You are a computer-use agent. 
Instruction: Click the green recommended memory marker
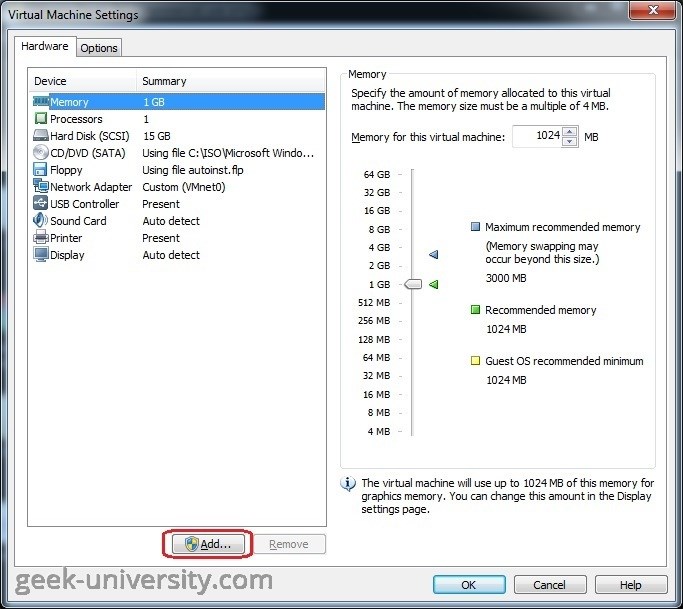click(x=433, y=284)
